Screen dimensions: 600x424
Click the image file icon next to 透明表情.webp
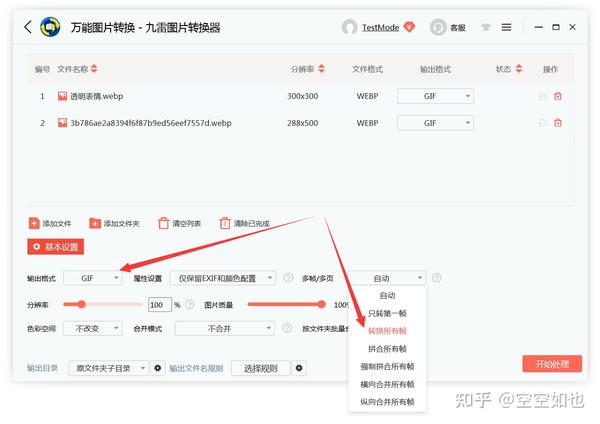coord(62,96)
